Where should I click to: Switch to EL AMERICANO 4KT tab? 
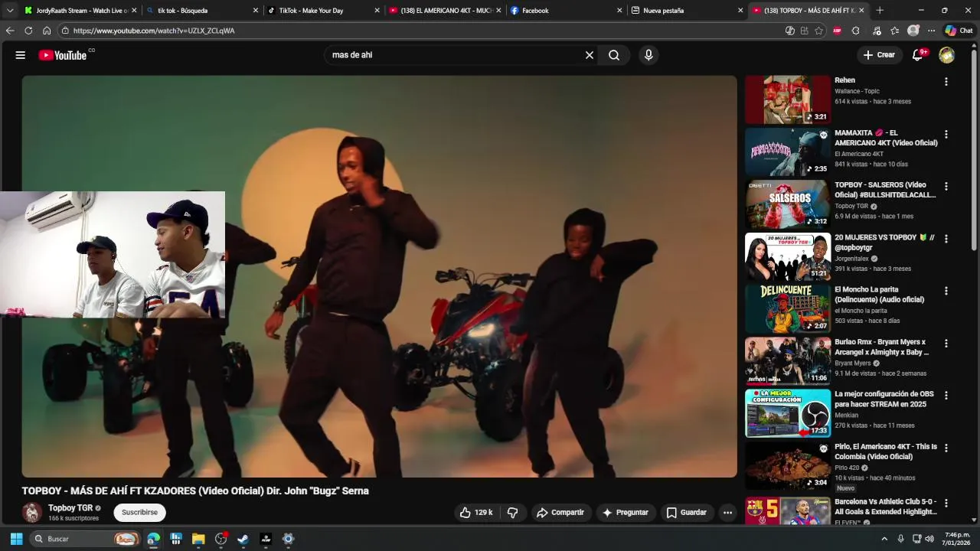pyautogui.click(x=444, y=11)
